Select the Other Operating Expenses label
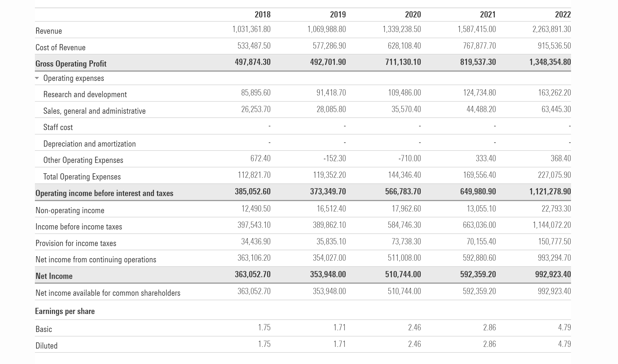This screenshot has width=618, height=364. (83, 160)
